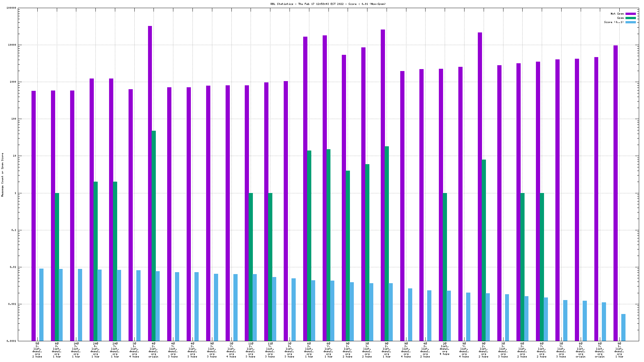Click the blue Score (0..1) legend swatch
The image size is (644, 362).
point(630,22)
